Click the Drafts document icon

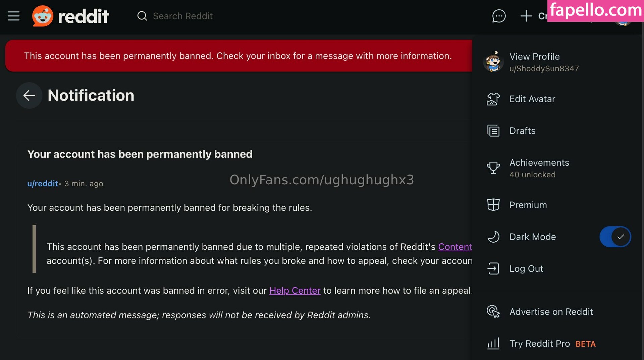(493, 131)
